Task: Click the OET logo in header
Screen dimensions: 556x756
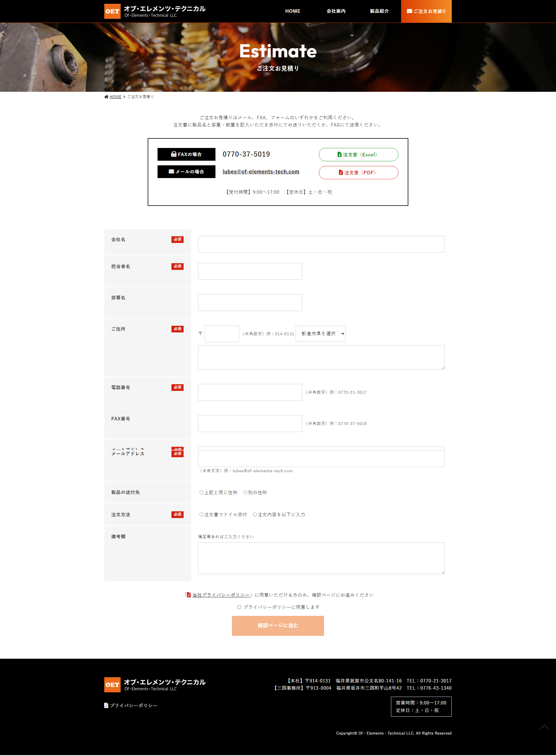Action: [x=112, y=11]
